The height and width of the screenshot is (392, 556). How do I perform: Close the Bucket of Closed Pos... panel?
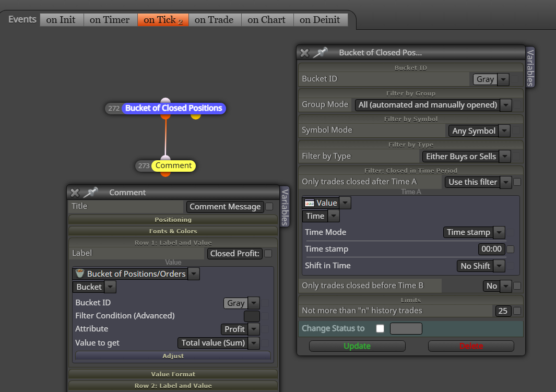304,53
